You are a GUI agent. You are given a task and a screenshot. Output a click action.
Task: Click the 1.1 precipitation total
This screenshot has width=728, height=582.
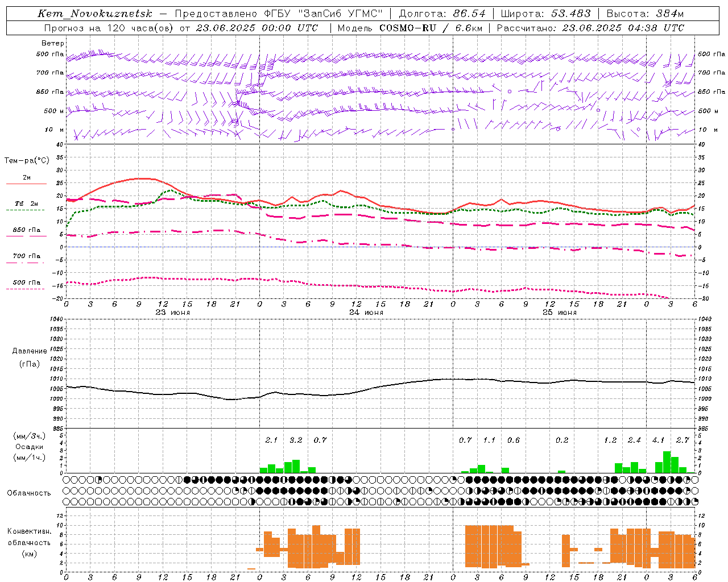coord(489,440)
